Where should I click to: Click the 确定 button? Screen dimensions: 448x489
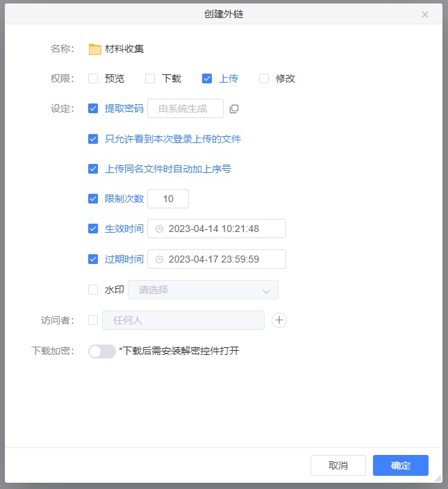click(400, 465)
